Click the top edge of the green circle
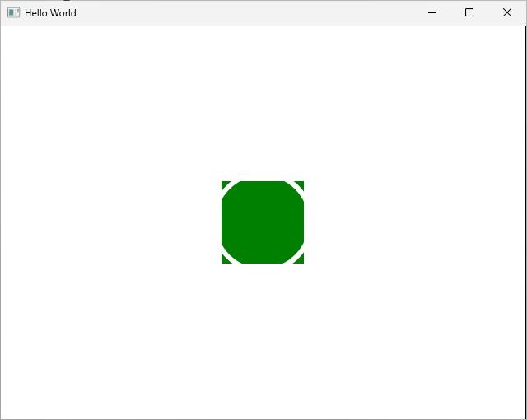 [x=263, y=184]
